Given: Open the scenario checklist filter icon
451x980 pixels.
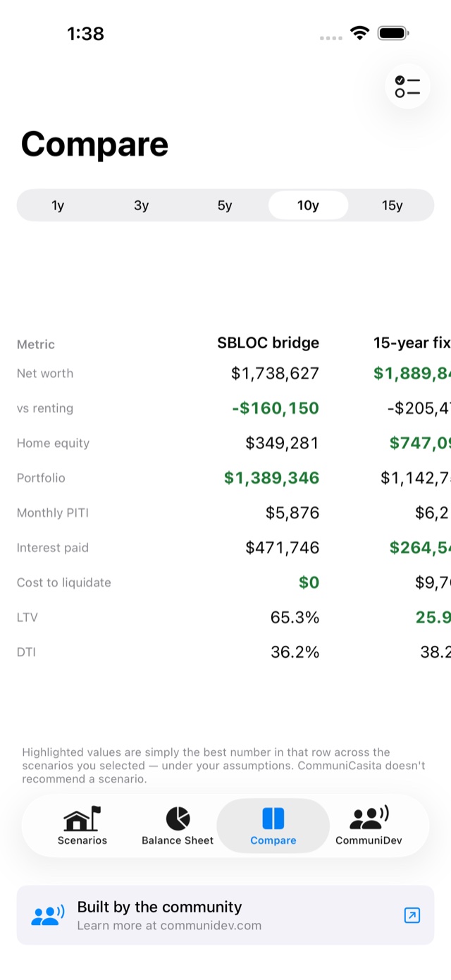Looking at the screenshot, I should (407, 87).
